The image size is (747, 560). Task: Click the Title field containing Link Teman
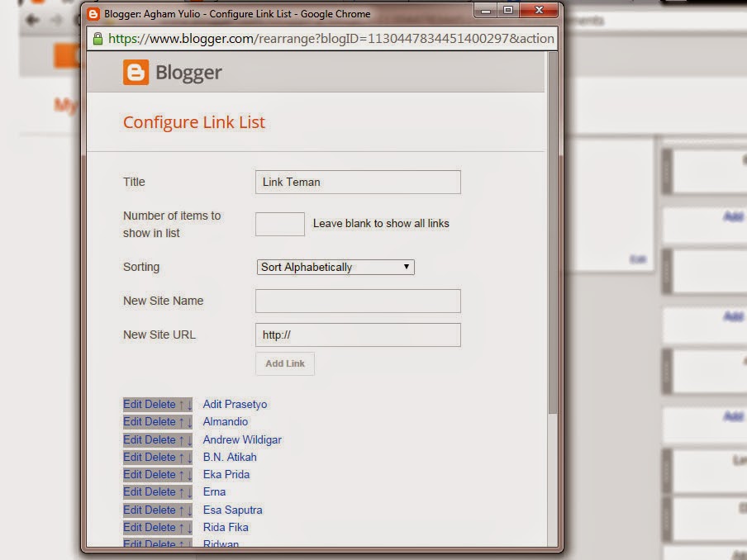358,183
